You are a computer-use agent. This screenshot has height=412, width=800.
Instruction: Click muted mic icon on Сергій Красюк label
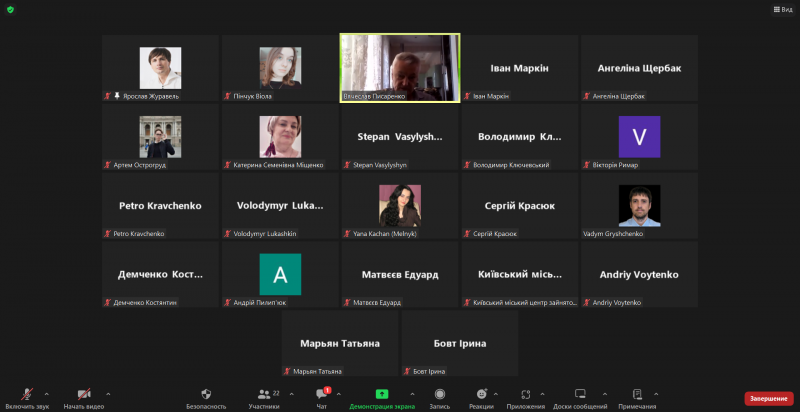[467, 234]
